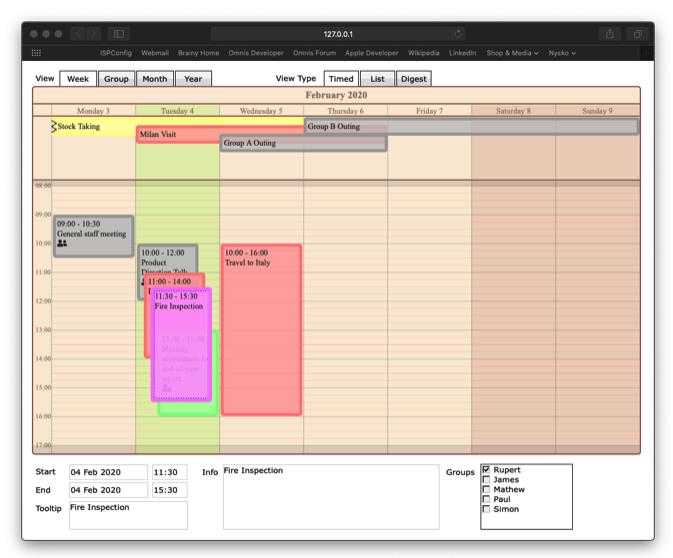The width and height of the screenshot is (673, 558).
Task: Toggle the Safari sidebar icon
Action: pos(119,34)
